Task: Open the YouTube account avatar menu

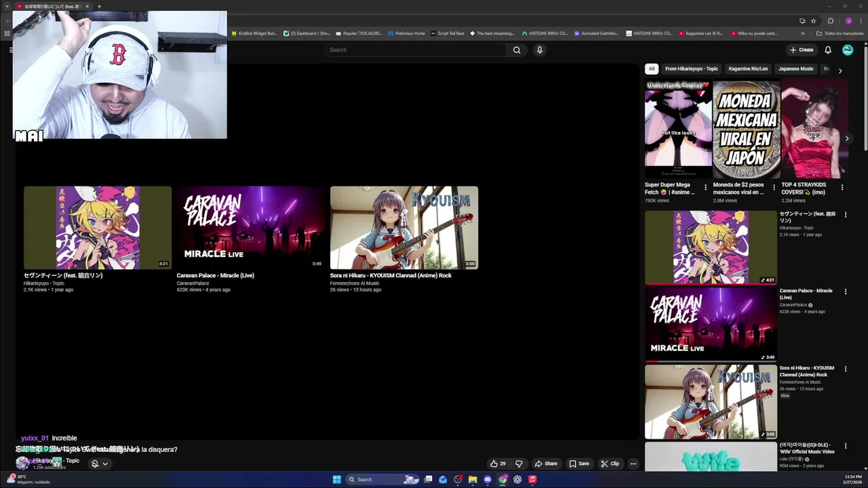Action: (x=848, y=49)
